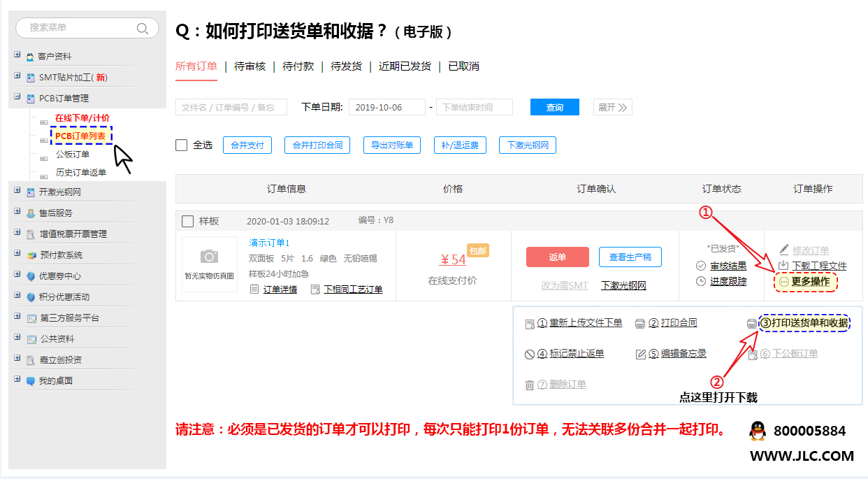The width and height of the screenshot is (868, 479).
Task: Click the download icon beside 下载工程文件
Action: (783, 266)
